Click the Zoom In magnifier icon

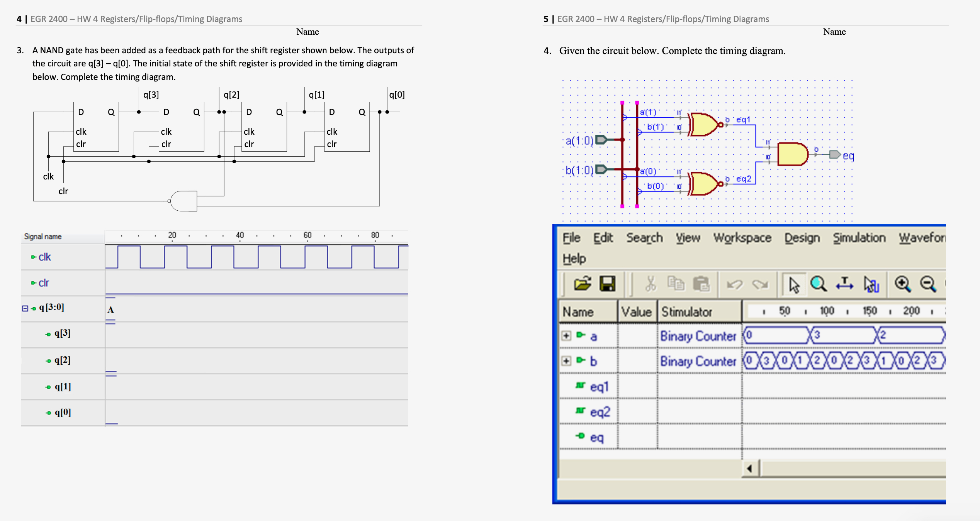tap(903, 284)
